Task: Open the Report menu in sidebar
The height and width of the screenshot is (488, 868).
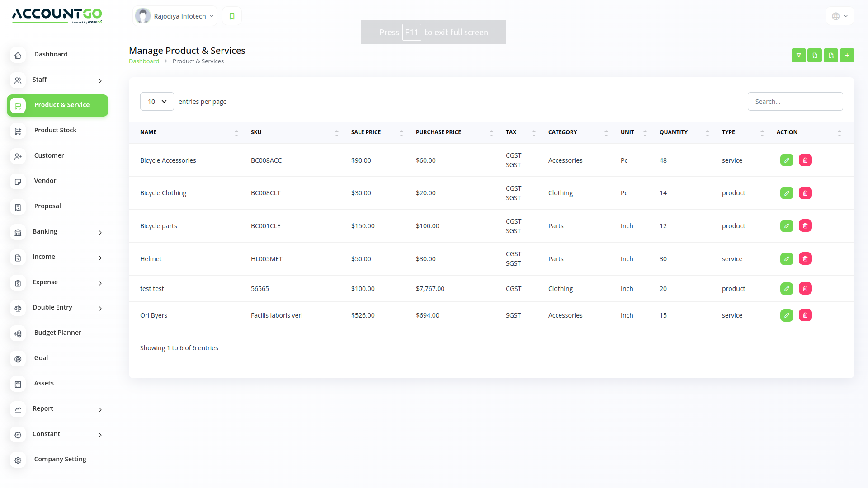Action: (x=43, y=408)
